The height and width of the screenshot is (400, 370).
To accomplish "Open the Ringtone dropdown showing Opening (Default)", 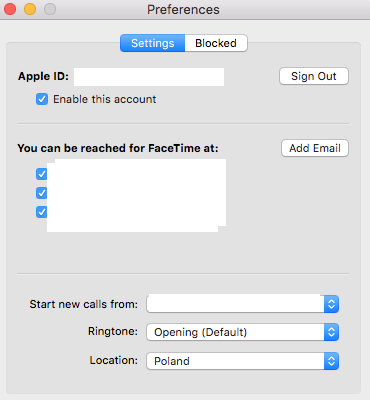I will (x=243, y=332).
